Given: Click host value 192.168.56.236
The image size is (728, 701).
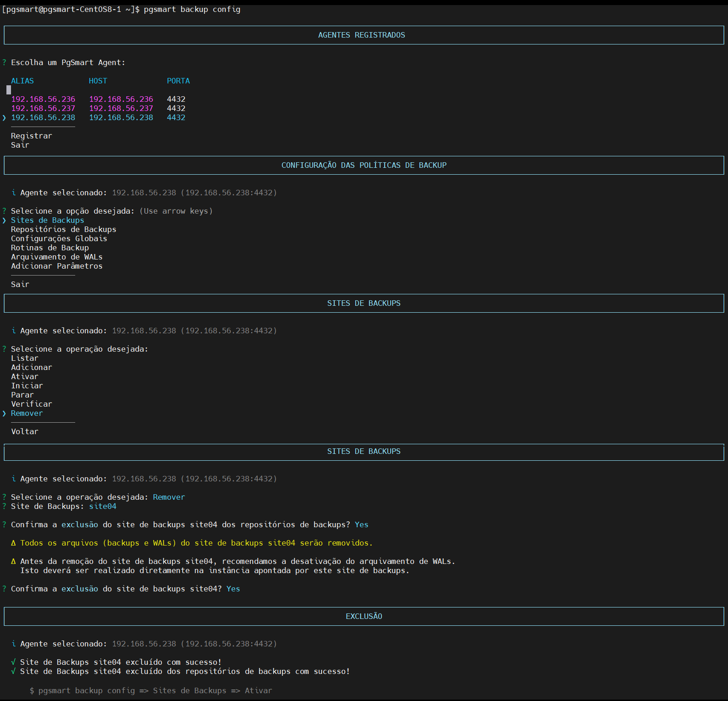Looking at the screenshot, I should click(121, 99).
